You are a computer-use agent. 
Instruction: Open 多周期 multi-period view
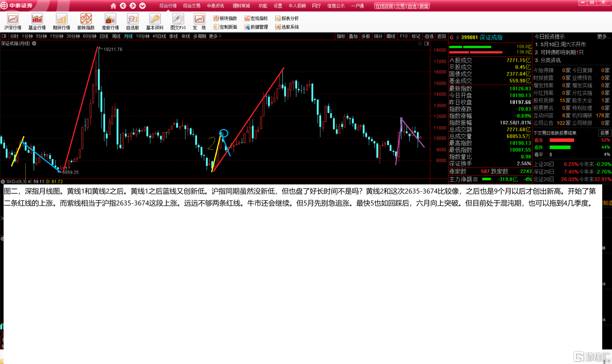pyautogui.click(x=199, y=36)
